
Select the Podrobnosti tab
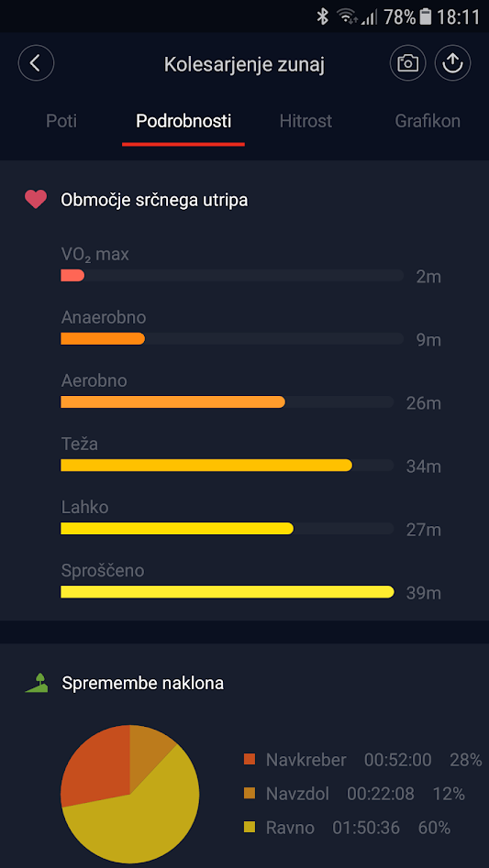point(183,121)
